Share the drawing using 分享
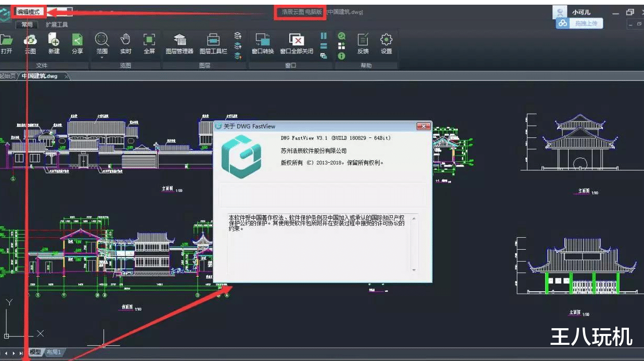 (77, 43)
